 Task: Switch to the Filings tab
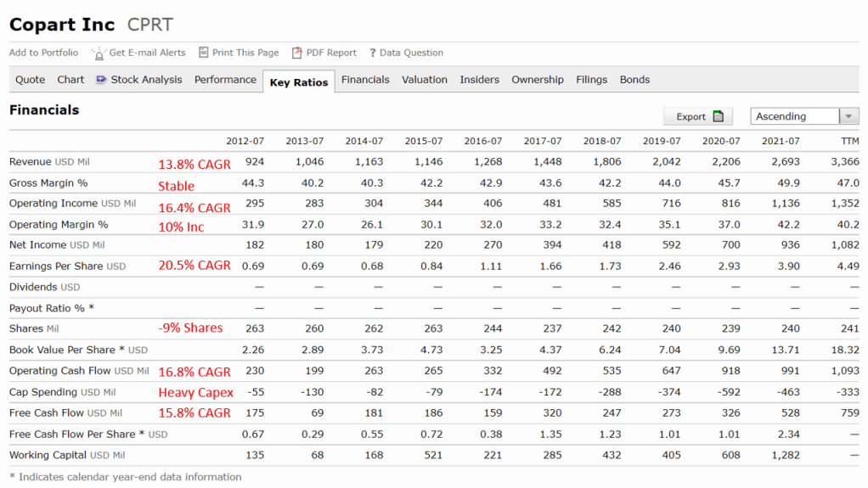pyautogui.click(x=592, y=80)
